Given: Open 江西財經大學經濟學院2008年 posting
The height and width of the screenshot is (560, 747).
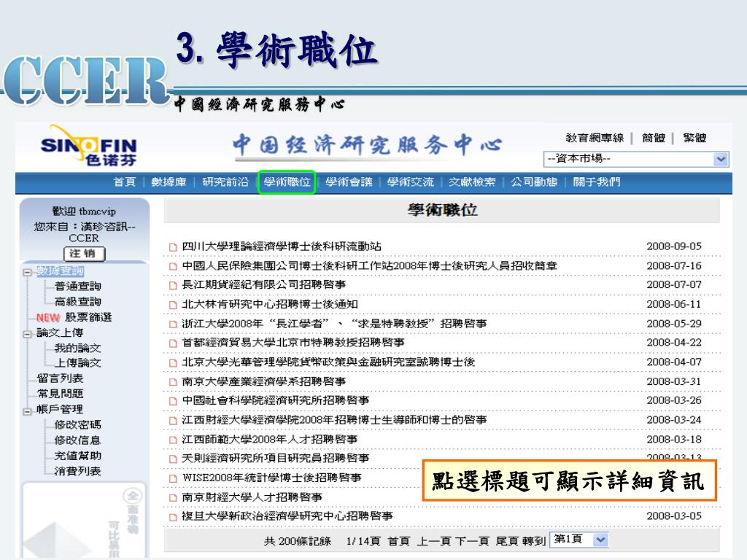Looking at the screenshot, I should click(334, 420).
